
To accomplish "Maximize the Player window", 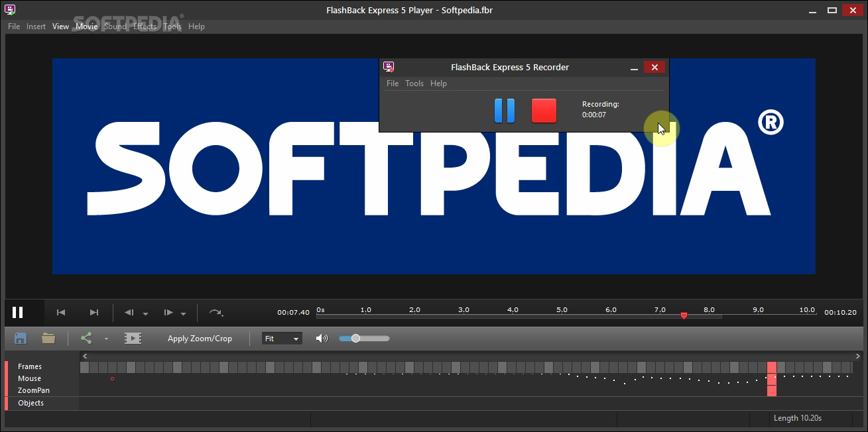I will [x=832, y=10].
